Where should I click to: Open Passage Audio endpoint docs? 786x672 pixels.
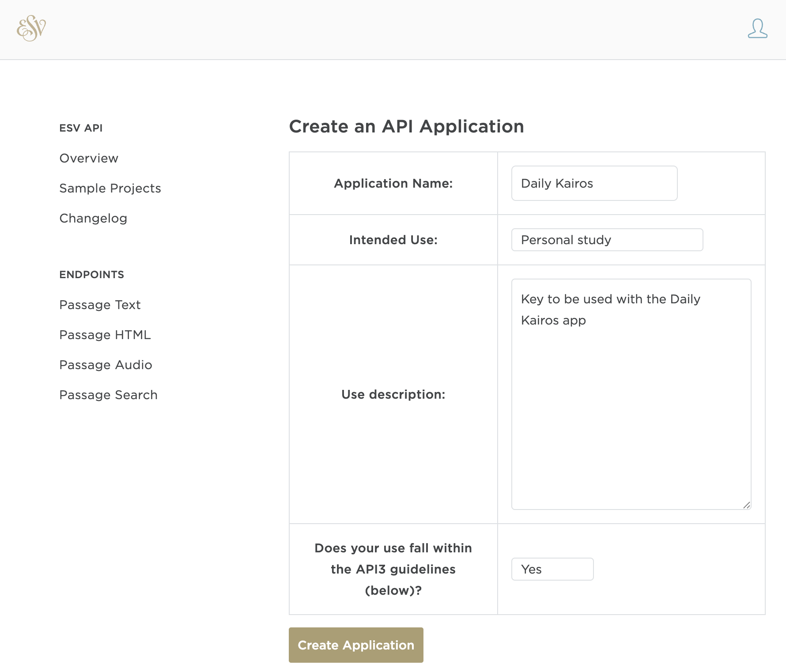point(106,365)
